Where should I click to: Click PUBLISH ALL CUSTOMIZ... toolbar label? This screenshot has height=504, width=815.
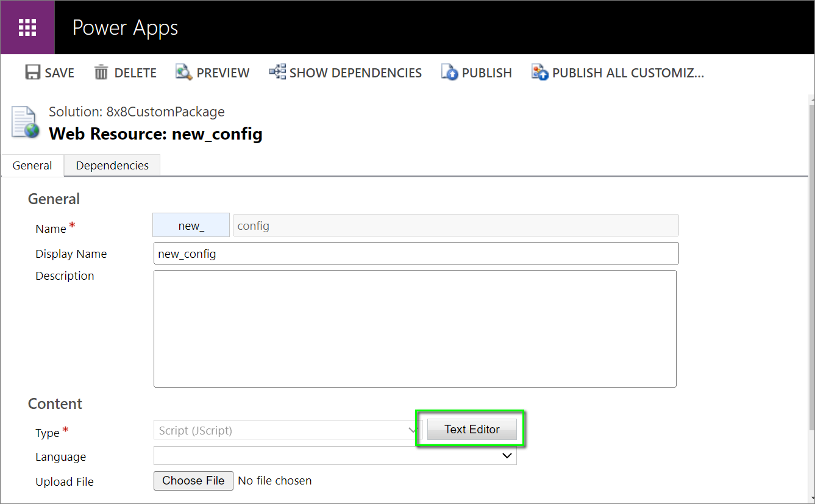628,73
